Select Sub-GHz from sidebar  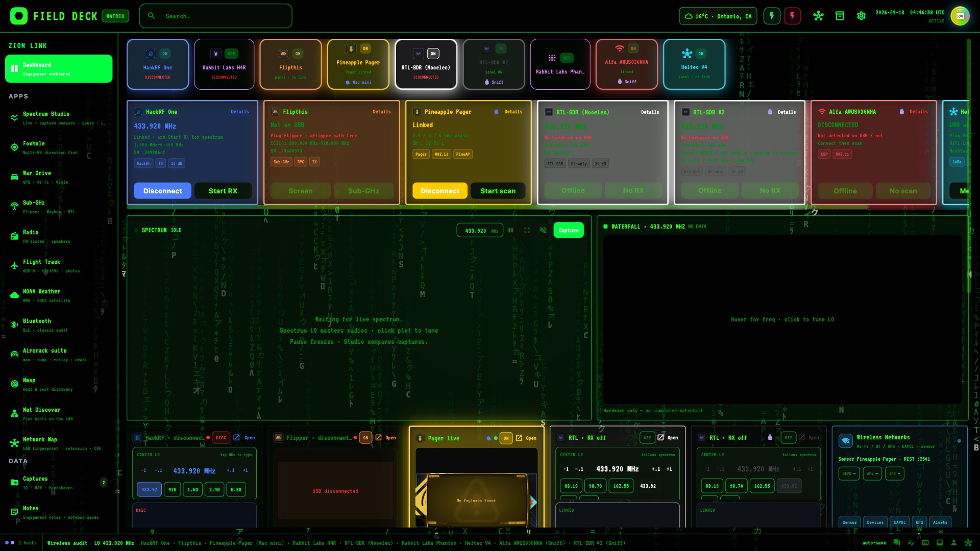pos(59,207)
